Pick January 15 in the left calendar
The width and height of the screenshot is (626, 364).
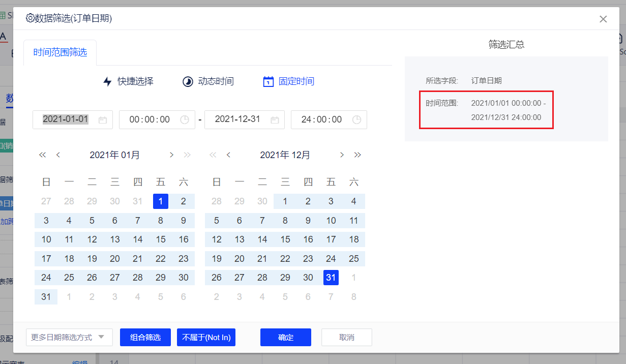pos(161,239)
